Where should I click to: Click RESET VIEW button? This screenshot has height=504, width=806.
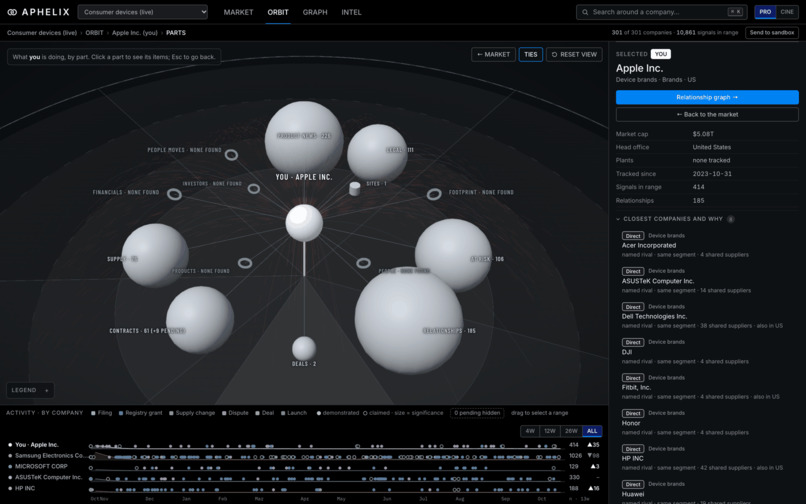click(x=574, y=55)
